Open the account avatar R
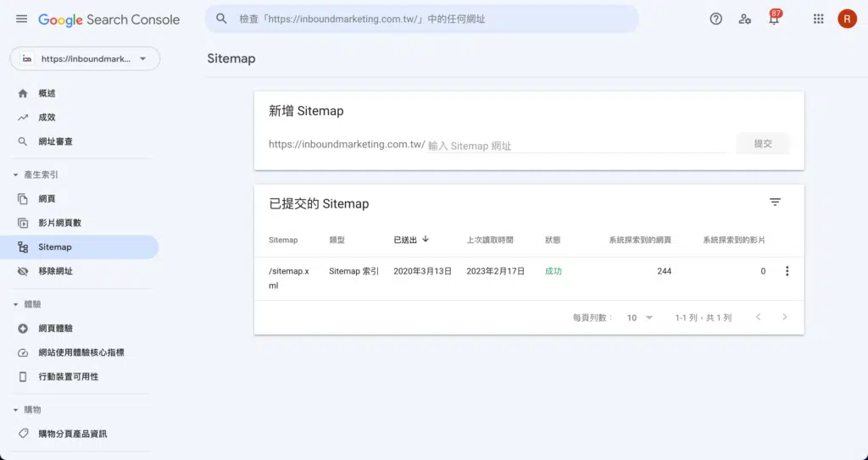Screen dimensions: 868x460 point(847,19)
